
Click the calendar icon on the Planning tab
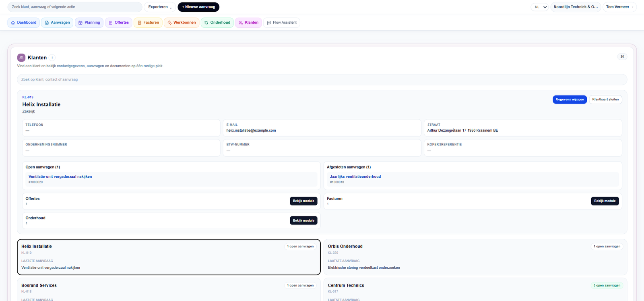(80, 23)
